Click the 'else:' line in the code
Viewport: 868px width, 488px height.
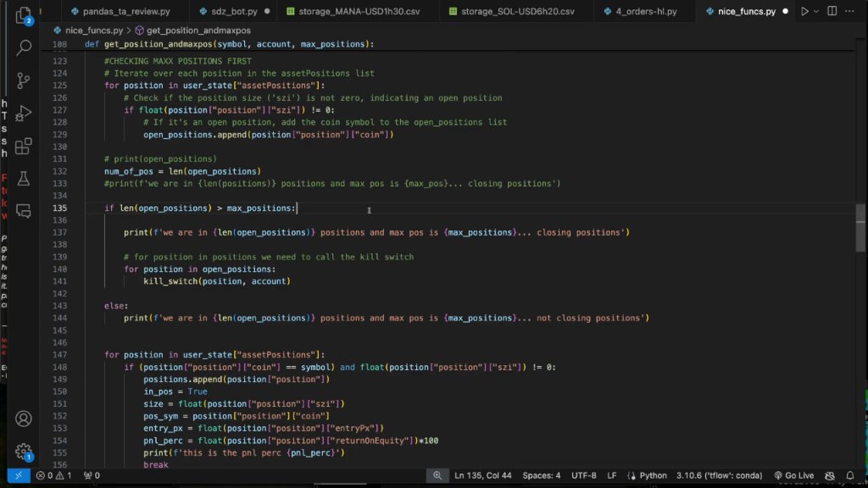116,306
